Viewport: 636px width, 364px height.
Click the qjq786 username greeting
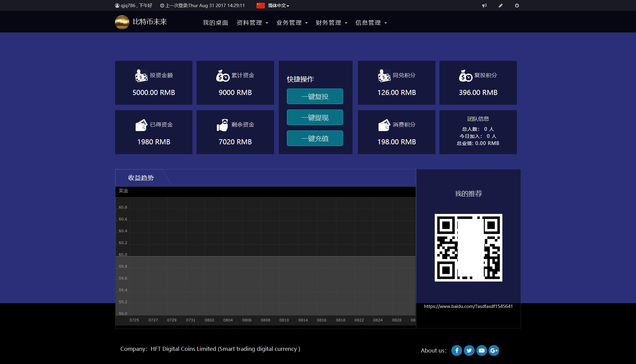[x=136, y=5]
